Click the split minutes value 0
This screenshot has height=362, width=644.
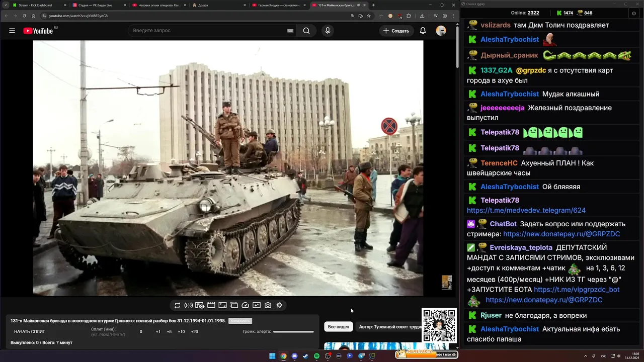141,331
